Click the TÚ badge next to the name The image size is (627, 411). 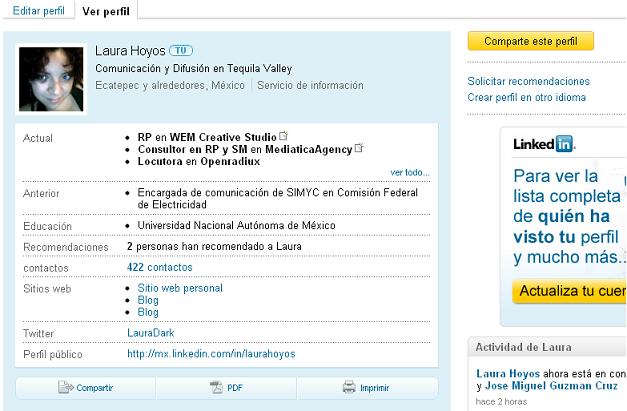[x=181, y=50]
